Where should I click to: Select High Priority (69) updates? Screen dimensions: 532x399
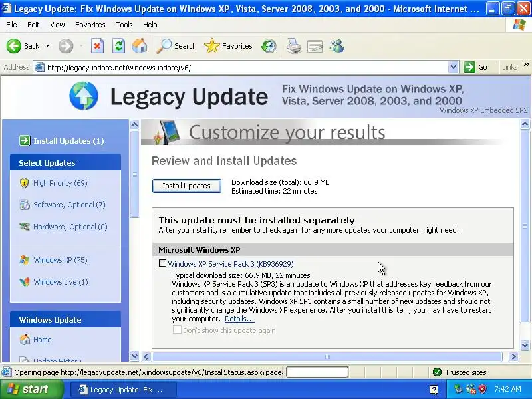tap(61, 183)
